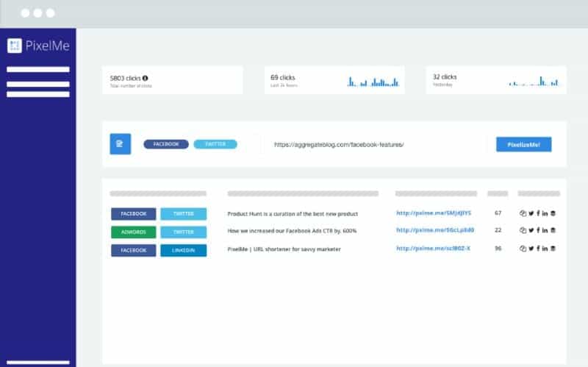The width and height of the screenshot is (588, 367).
Task: Toggle the FACEBOOK pixel pill in the URL bar
Action: click(x=166, y=144)
